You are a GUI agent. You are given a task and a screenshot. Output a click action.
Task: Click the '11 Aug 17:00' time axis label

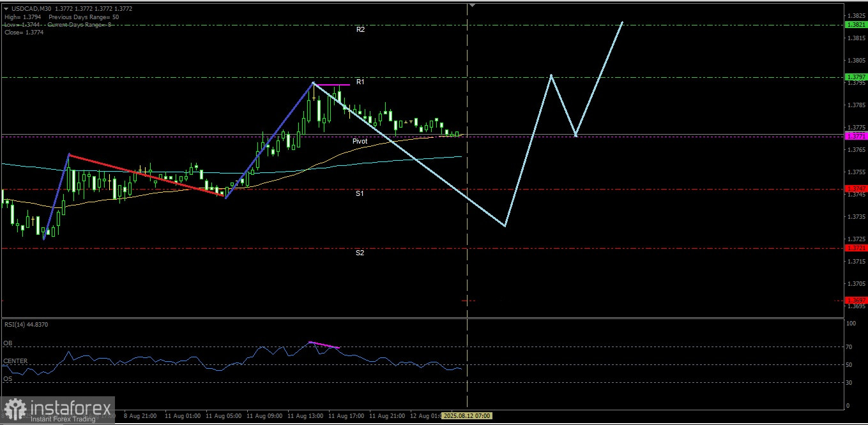346,416
